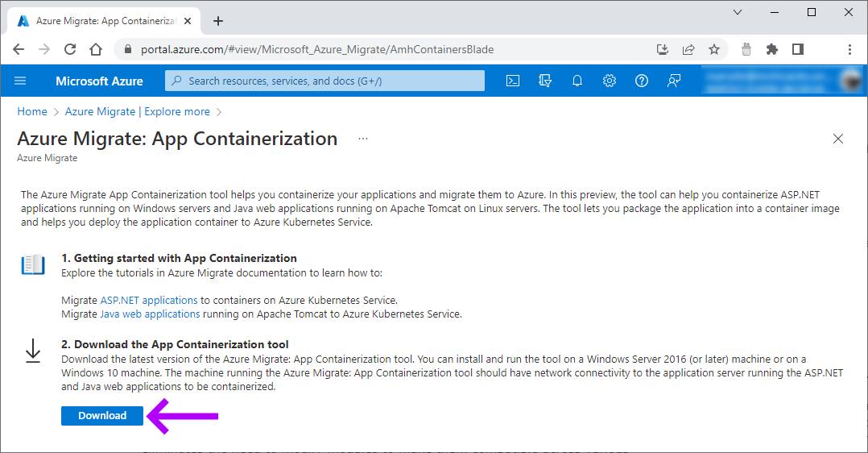Viewport: 868px width, 453px height.
Task: Reload the page with the refresh icon
Action: pyautogui.click(x=70, y=49)
